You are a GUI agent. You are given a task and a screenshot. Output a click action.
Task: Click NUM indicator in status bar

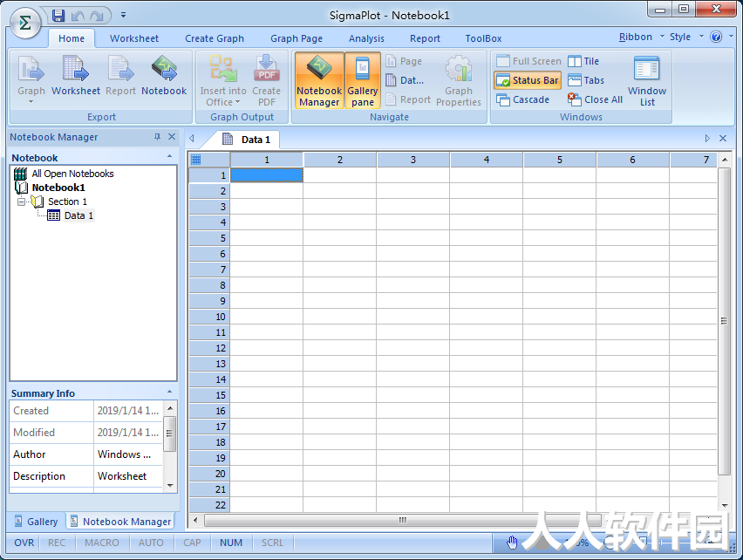coord(231,543)
